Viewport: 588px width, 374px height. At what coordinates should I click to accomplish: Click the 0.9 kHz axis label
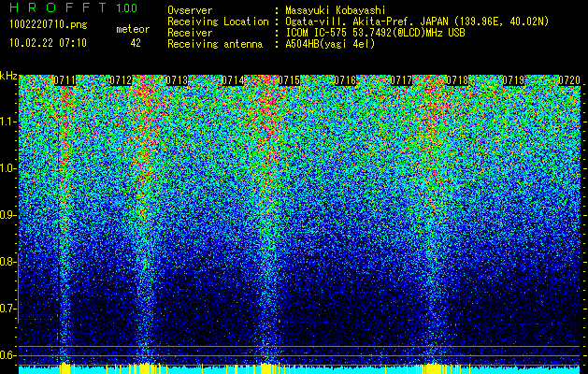(7, 215)
